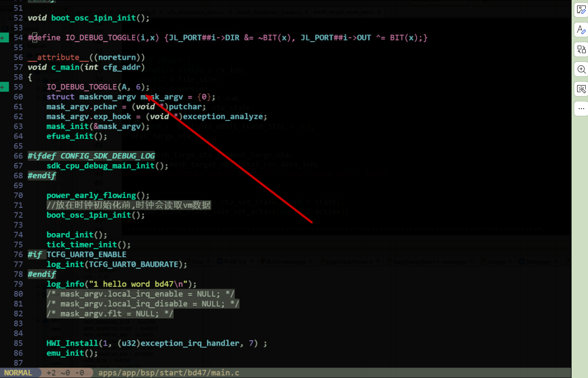Click the git added marker on line 59

(4, 87)
